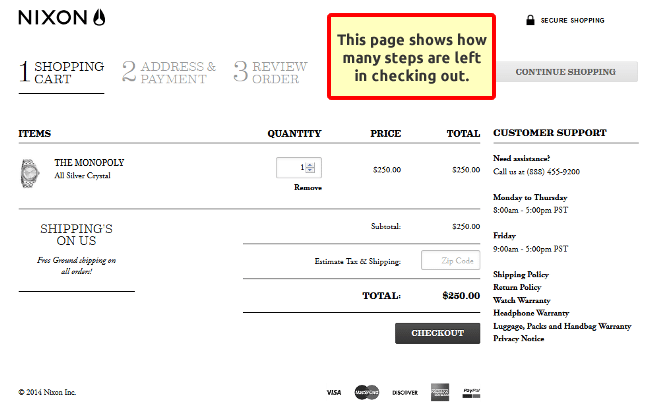This screenshot has width=653, height=411.
Task: Remove The Monopoly from cart
Action: [x=308, y=187]
